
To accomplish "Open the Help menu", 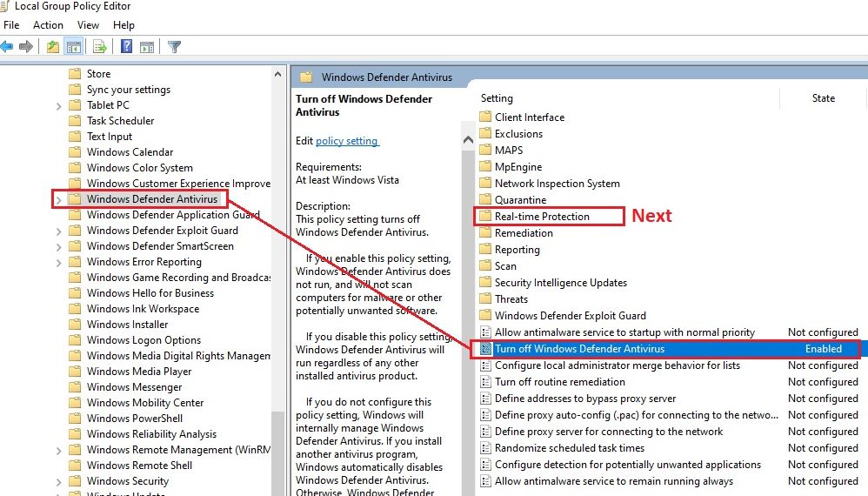I will [x=124, y=25].
